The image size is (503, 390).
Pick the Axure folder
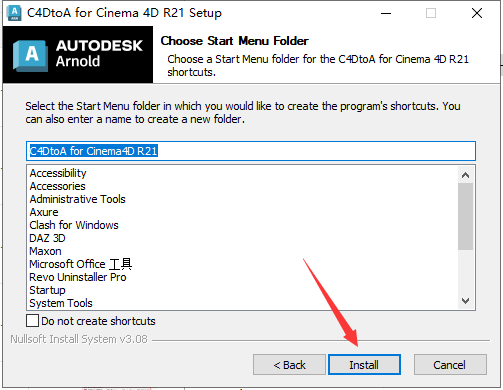[44, 212]
